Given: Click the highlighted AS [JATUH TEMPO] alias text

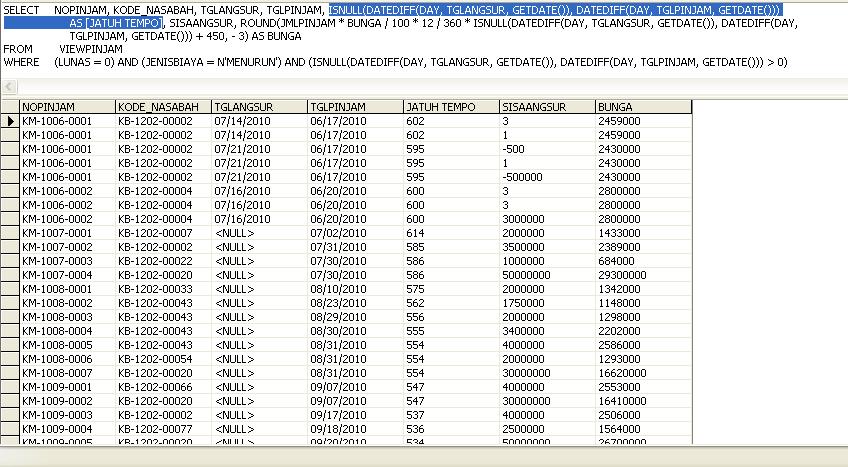Looking at the screenshot, I should [x=116, y=23].
